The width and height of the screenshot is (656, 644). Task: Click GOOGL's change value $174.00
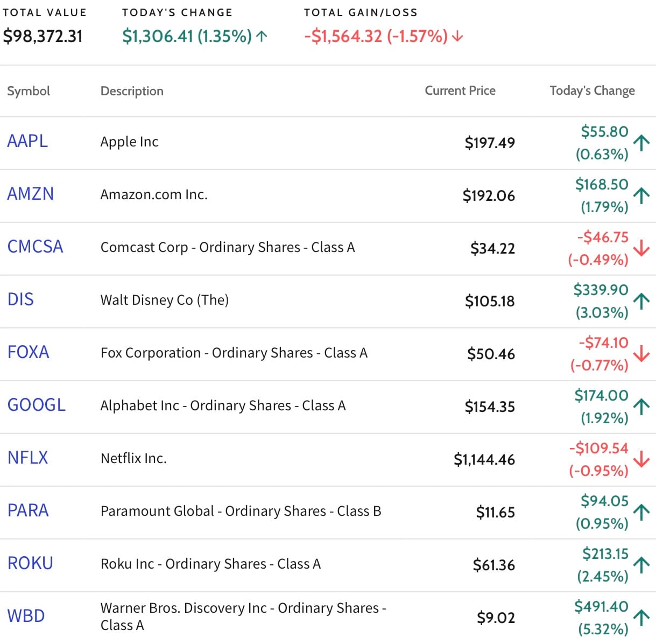pos(601,395)
